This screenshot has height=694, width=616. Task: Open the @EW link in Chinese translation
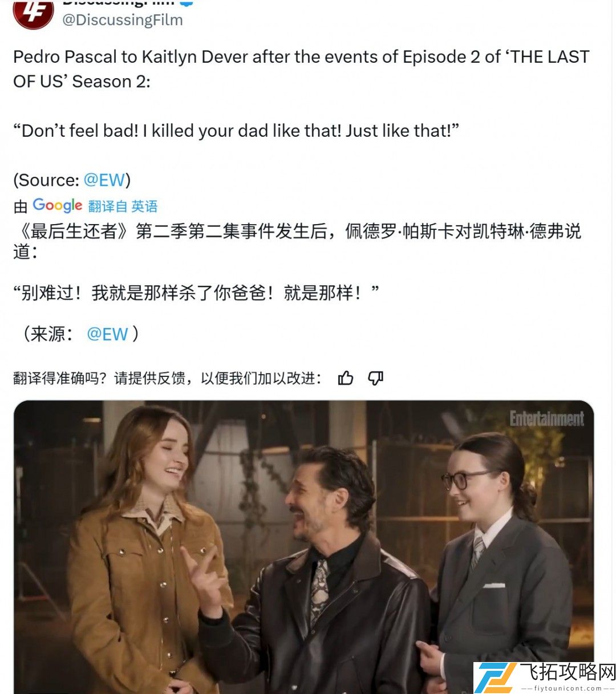point(107,334)
